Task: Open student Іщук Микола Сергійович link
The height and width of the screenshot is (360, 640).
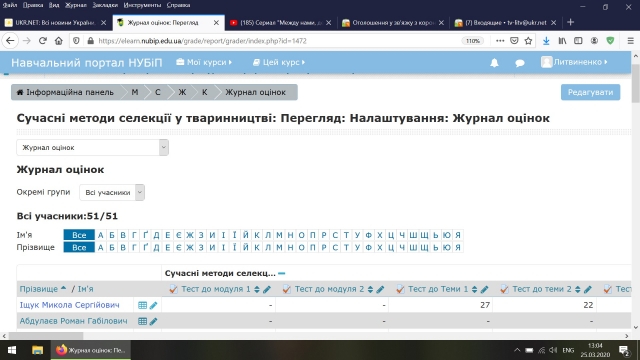Action: coord(69,305)
